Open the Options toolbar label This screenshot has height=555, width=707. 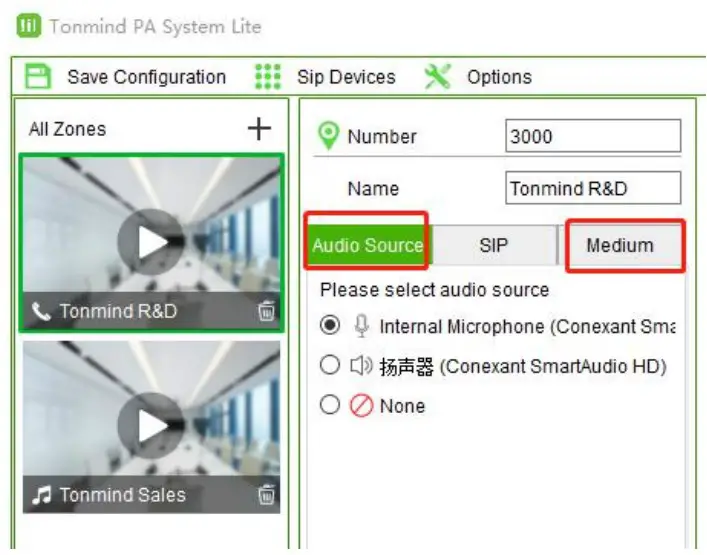(499, 77)
